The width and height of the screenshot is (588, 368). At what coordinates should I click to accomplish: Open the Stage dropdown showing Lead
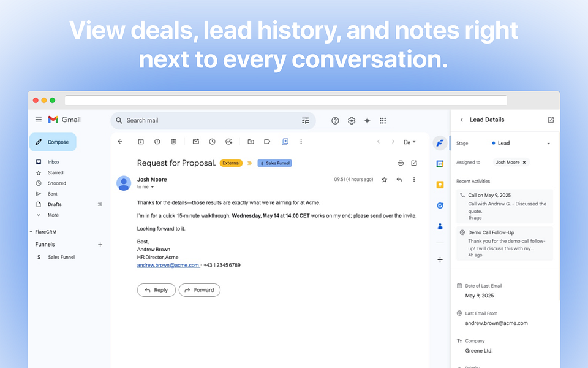click(521, 143)
